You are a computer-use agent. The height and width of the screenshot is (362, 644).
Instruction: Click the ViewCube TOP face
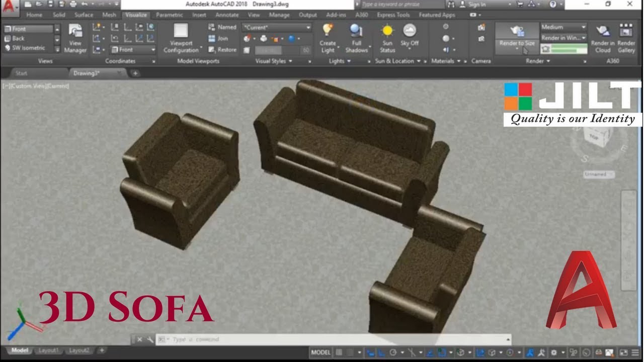click(594, 137)
